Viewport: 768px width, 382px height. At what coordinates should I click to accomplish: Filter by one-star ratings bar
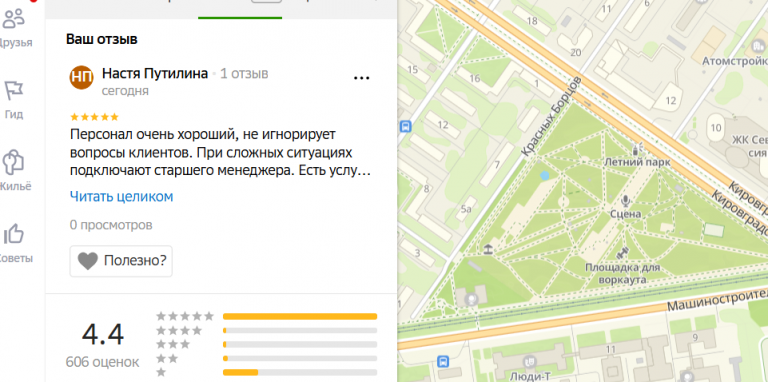pyautogui.click(x=300, y=372)
